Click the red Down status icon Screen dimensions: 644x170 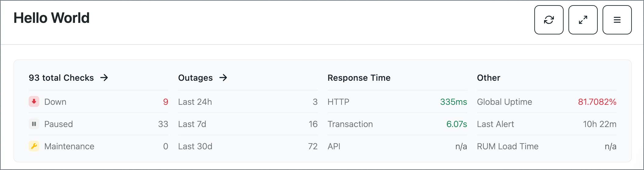34,101
